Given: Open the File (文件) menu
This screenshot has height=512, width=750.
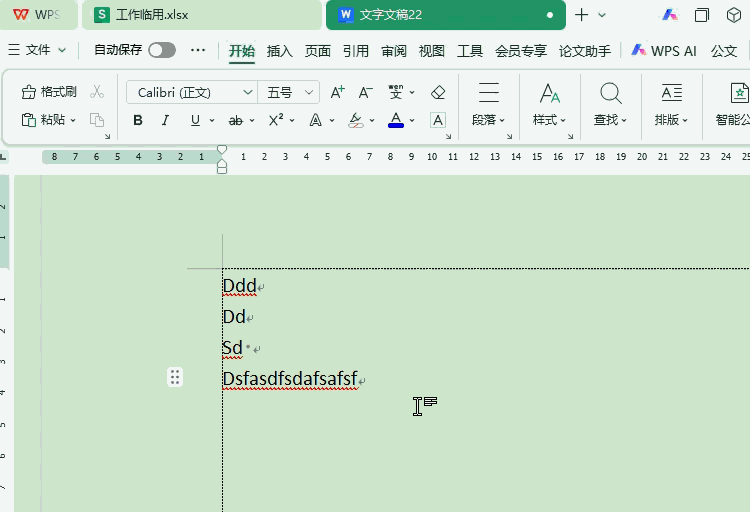Looking at the screenshot, I should pos(37,50).
